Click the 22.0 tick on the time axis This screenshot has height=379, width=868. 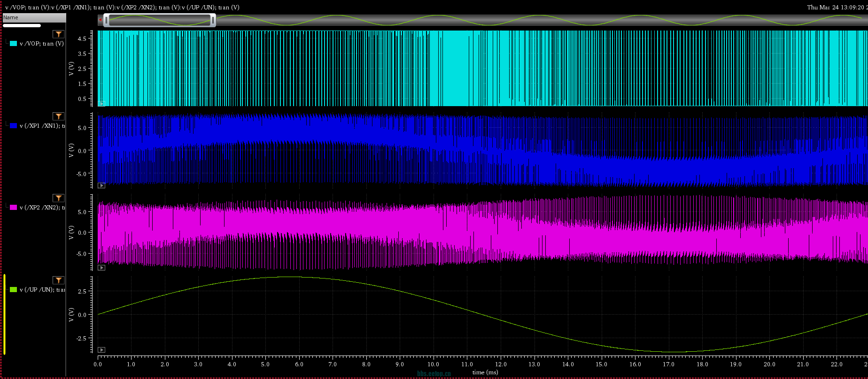(x=837, y=364)
